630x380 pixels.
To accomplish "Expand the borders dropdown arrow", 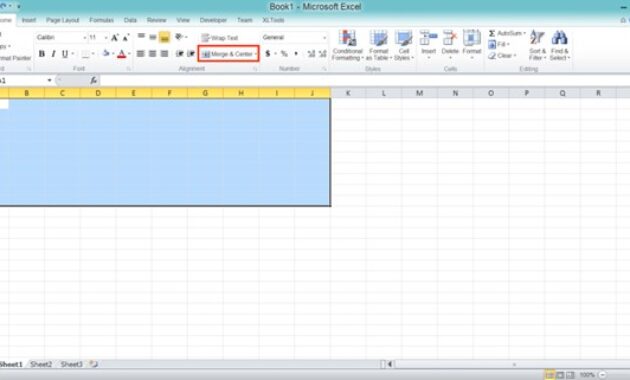I will 93,54.
